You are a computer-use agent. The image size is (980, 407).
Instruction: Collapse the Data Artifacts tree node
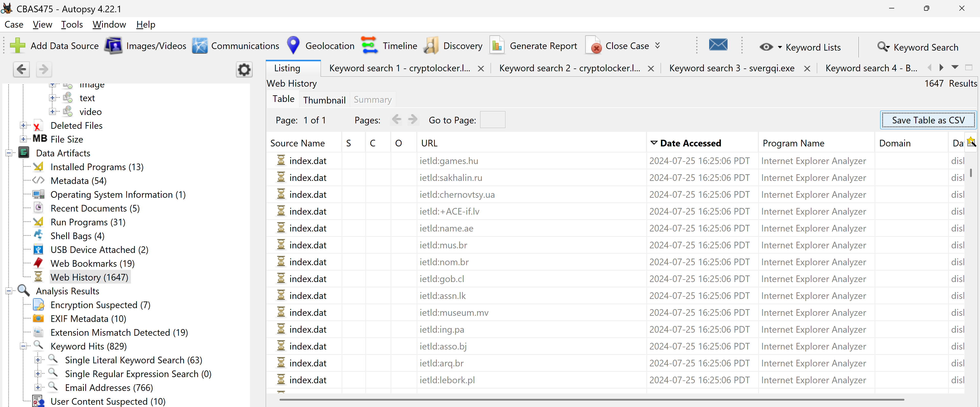pyautogui.click(x=9, y=153)
